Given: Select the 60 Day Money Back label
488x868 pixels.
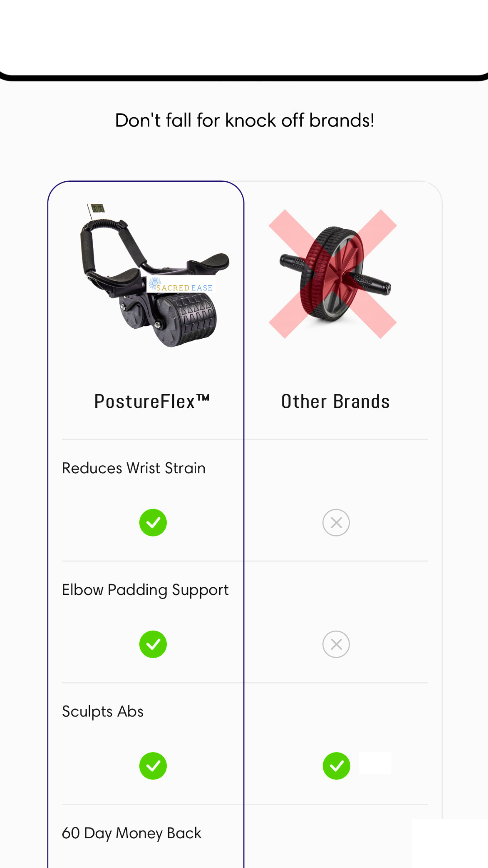Looking at the screenshot, I should pos(131,833).
